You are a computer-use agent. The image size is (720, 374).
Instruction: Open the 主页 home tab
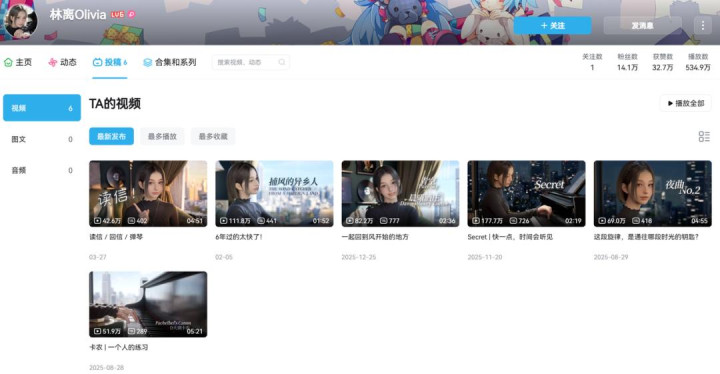tap(17, 62)
